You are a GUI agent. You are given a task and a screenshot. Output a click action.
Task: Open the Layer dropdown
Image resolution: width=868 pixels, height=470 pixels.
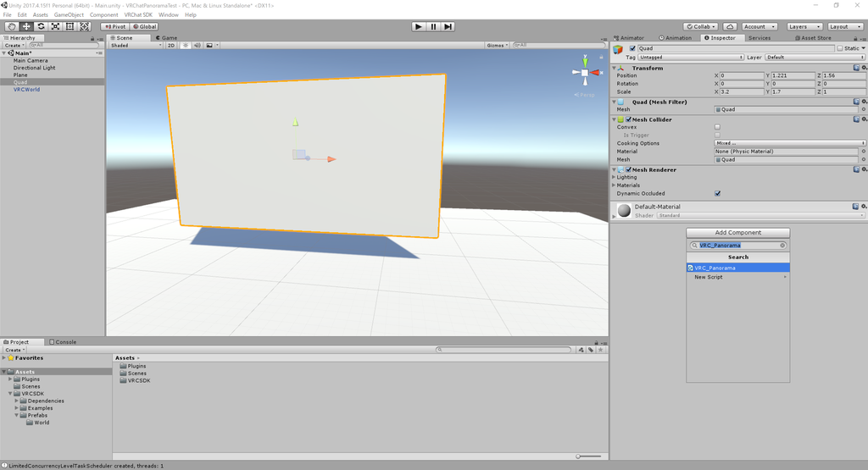815,57
